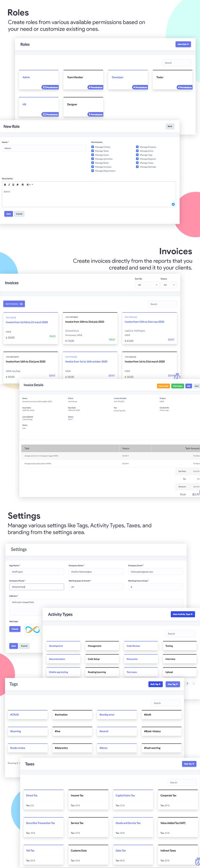Click Sent Invoices button
This screenshot has height=868, width=200.
click(14, 304)
